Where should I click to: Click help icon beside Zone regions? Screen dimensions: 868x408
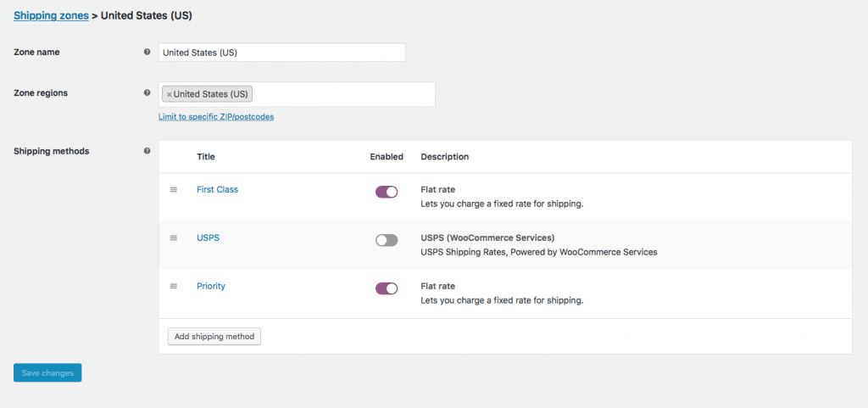pos(147,93)
